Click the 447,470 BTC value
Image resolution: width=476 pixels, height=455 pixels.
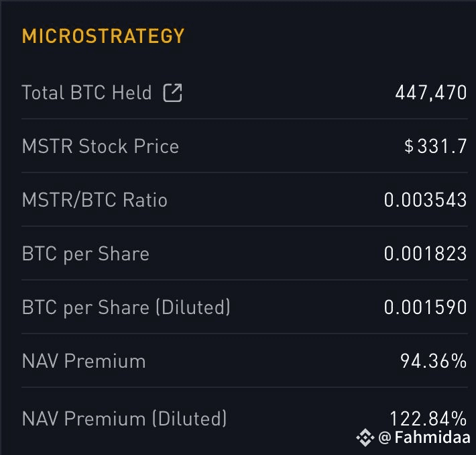[431, 93]
